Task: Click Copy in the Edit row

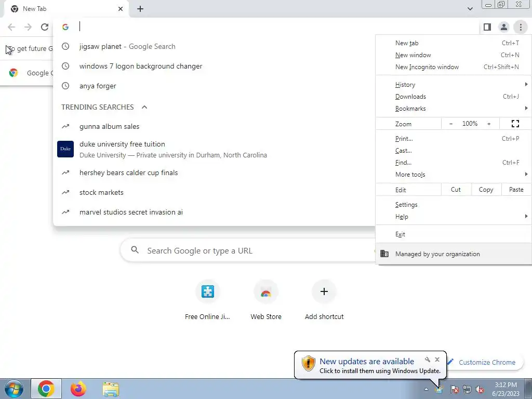Action: [x=486, y=190]
